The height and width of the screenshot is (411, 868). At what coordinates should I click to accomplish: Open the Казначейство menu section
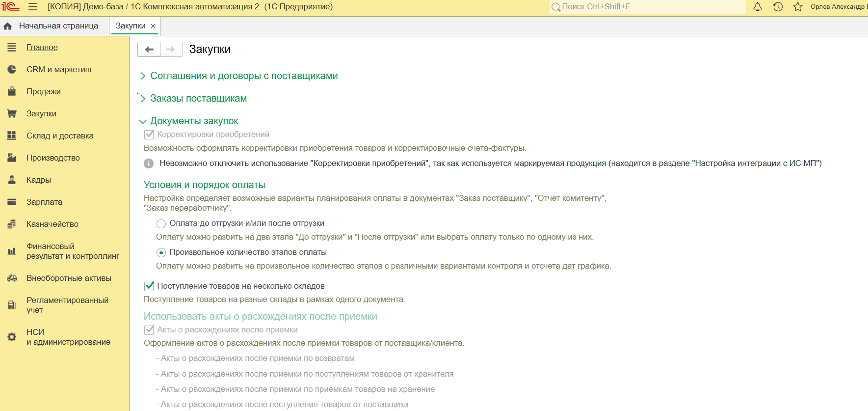[x=52, y=224]
